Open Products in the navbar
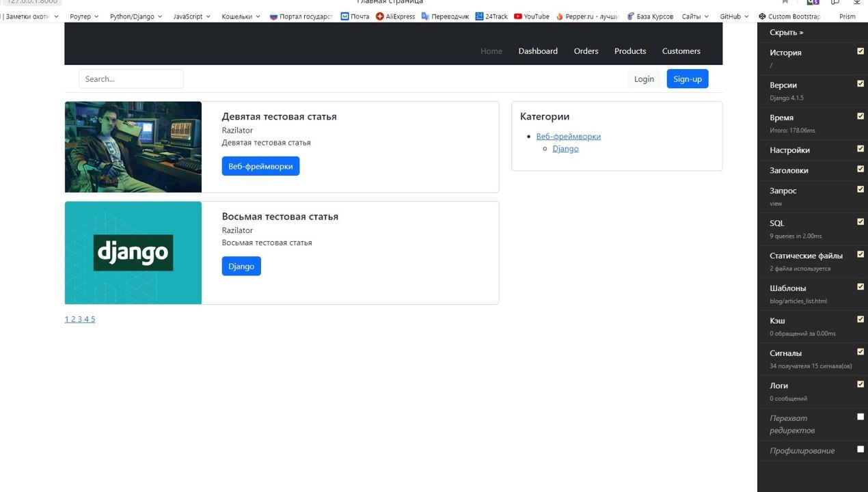The height and width of the screenshot is (492, 868). pos(630,51)
